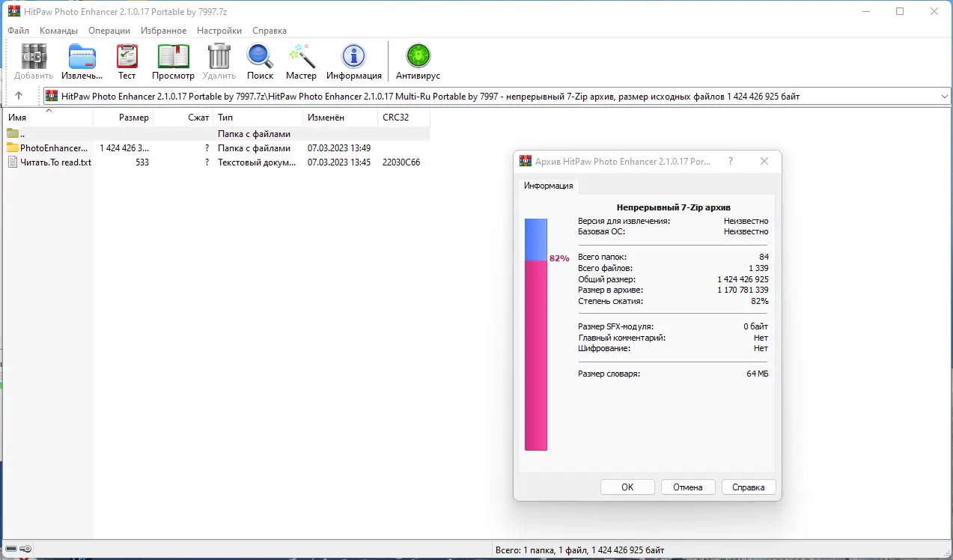This screenshot has height=560, width=953.
Task: Select the PhotoEnhancer... folder row name
Action: 54,148
